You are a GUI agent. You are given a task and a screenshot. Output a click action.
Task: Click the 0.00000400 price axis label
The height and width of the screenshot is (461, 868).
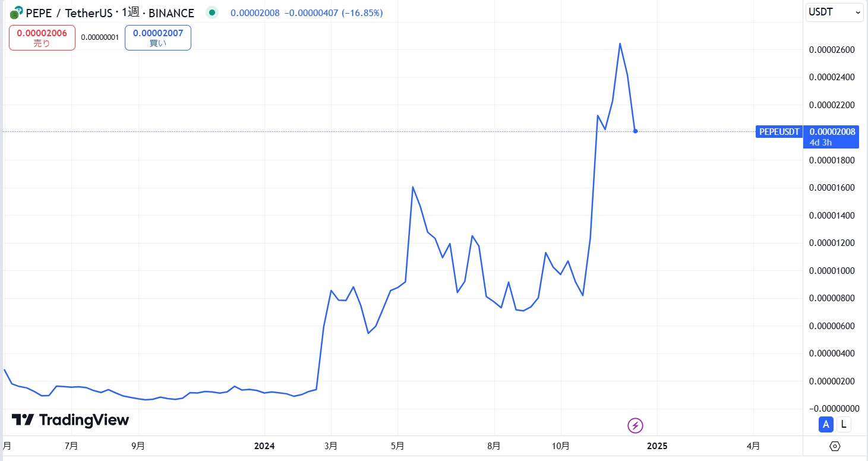coord(832,353)
